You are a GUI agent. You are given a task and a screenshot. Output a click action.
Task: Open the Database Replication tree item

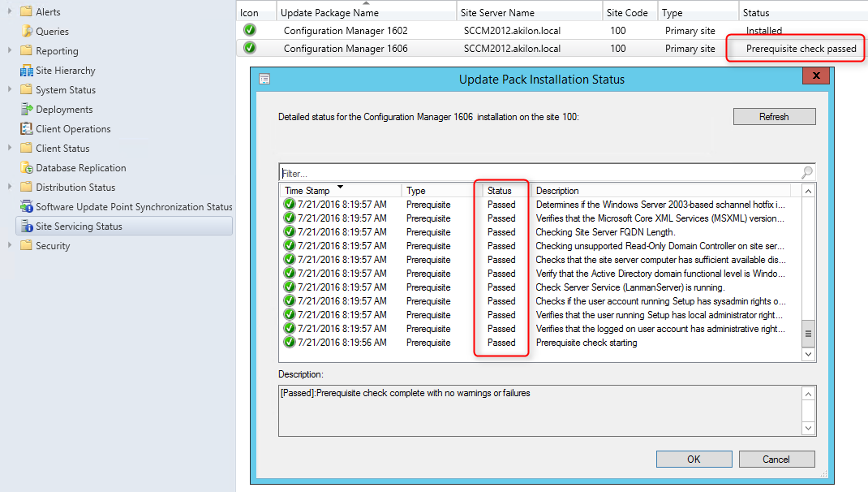[81, 168]
